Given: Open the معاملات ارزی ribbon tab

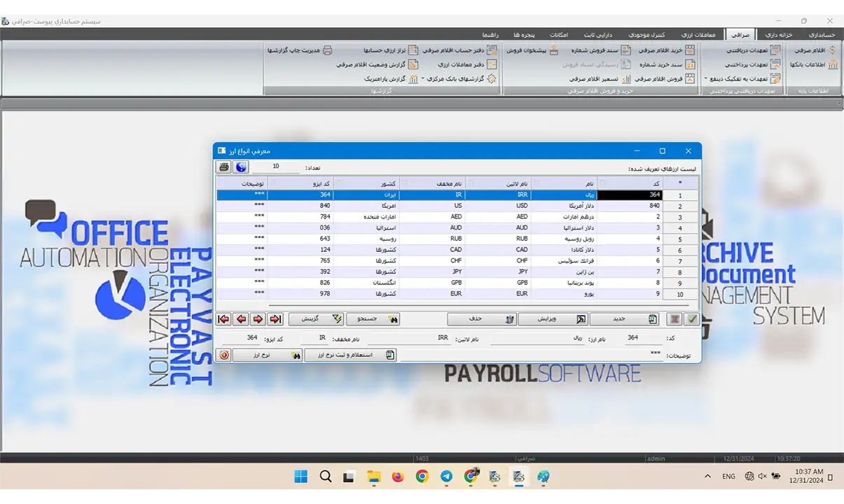Looking at the screenshot, I should pyautogui.click(x=698, y=34).
